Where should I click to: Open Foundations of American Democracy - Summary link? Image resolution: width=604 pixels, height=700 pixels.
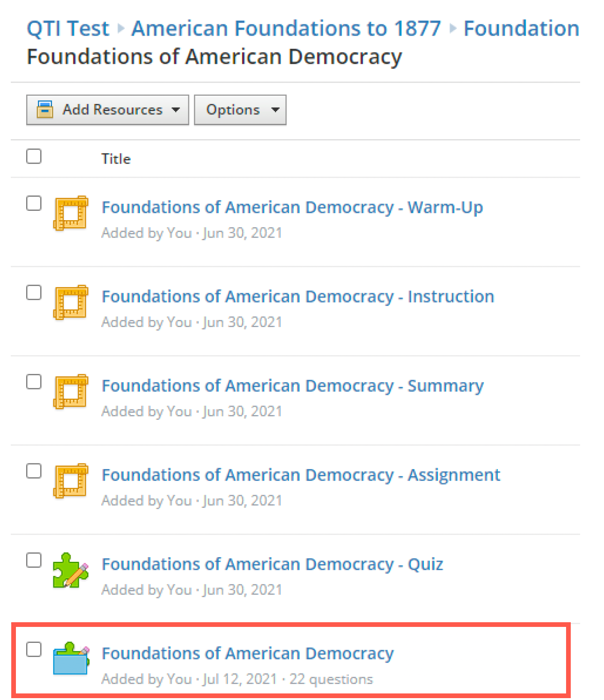click(293, 386)
